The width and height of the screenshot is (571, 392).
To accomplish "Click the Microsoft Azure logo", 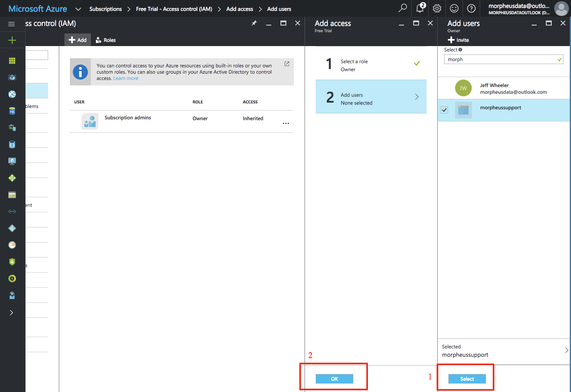I will point(38,8).
